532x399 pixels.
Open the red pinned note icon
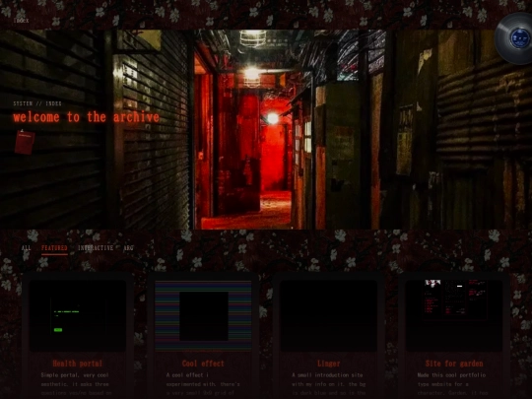tap(25, 142)
